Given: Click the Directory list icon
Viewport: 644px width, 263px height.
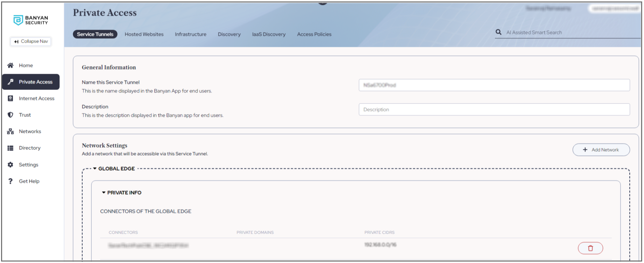Looking at the screenshot, I should (x=11, y=148).
